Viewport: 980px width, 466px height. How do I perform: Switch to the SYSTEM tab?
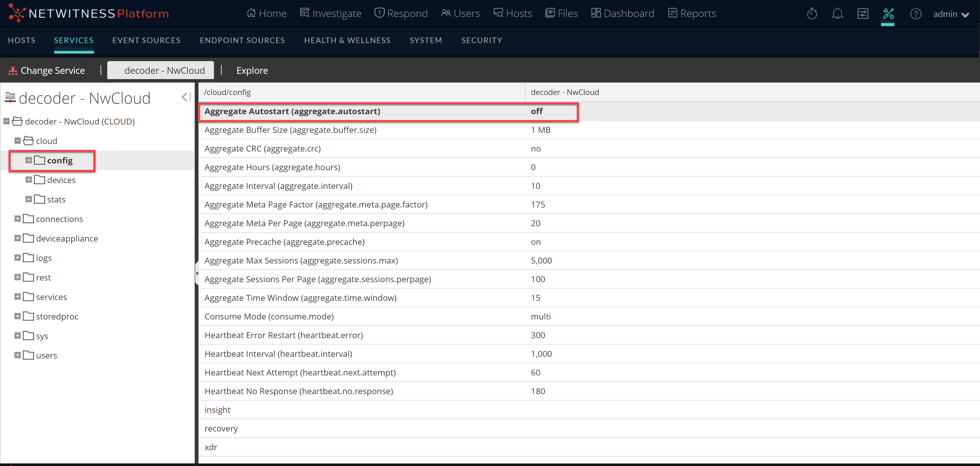(426, 40)
